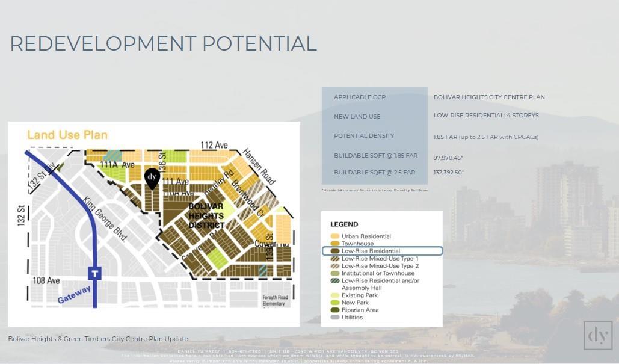The width and height of the screenshot is (619, 364).
Task: Click the Urban Residential color swatch
Action: click(x=335, y=236)
